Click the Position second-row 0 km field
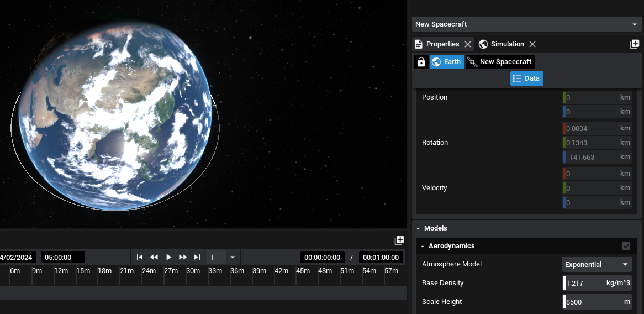The height and width of the screenshot is (314, 644). click(x=597, y=97)
